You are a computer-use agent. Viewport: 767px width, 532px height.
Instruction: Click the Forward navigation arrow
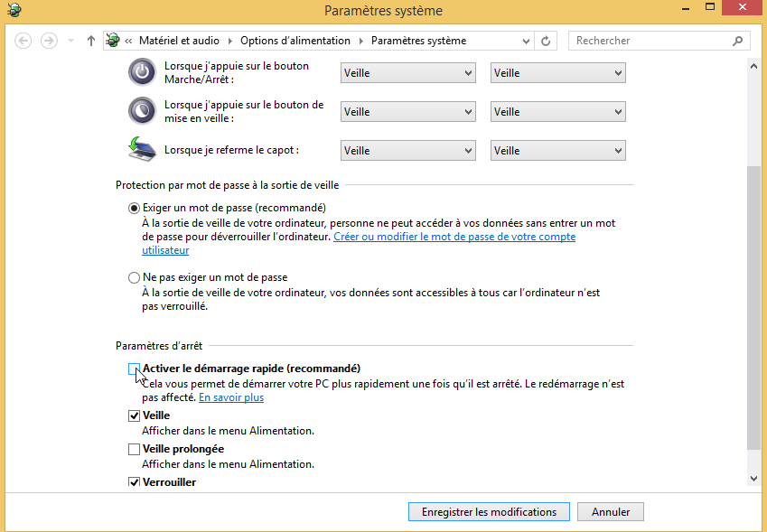click(49, 41)
